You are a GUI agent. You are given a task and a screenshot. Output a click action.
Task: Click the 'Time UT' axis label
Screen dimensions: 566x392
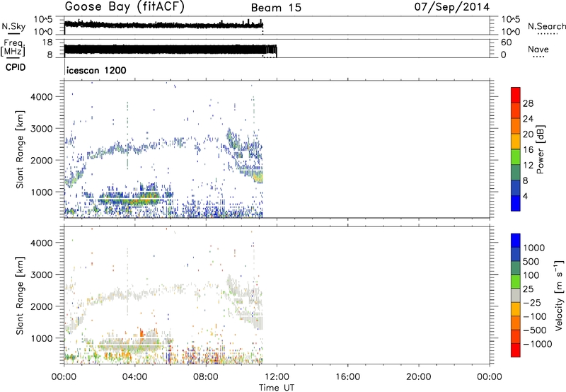(x=277, y=388)
